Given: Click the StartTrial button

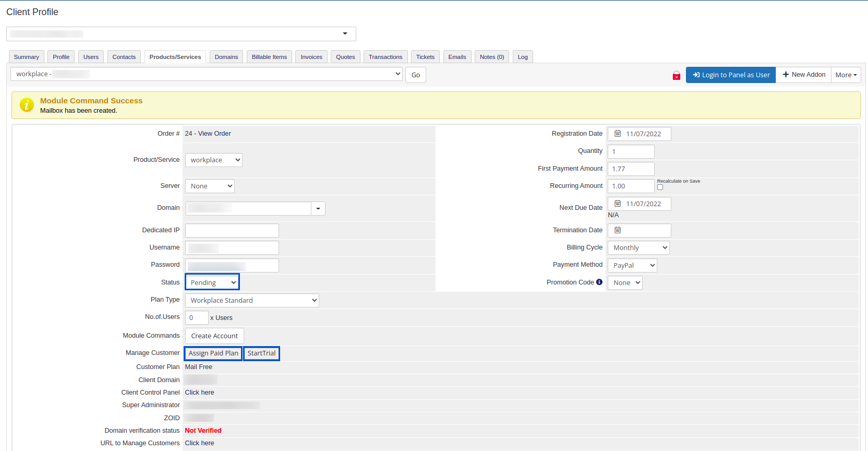Looking at the screenshot, I should [261, 353].
